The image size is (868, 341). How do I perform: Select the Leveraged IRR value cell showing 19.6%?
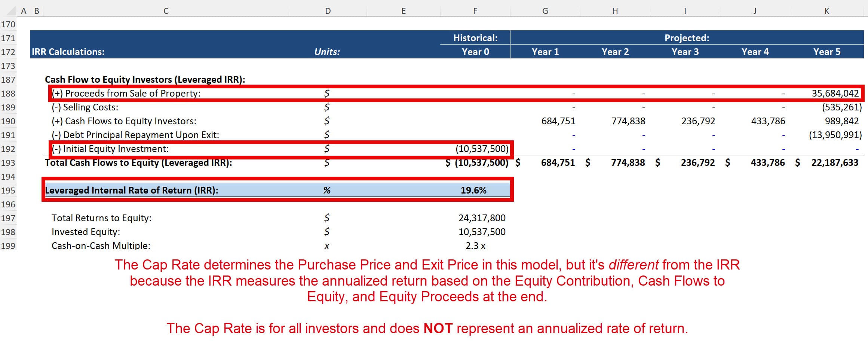point(474,190)
